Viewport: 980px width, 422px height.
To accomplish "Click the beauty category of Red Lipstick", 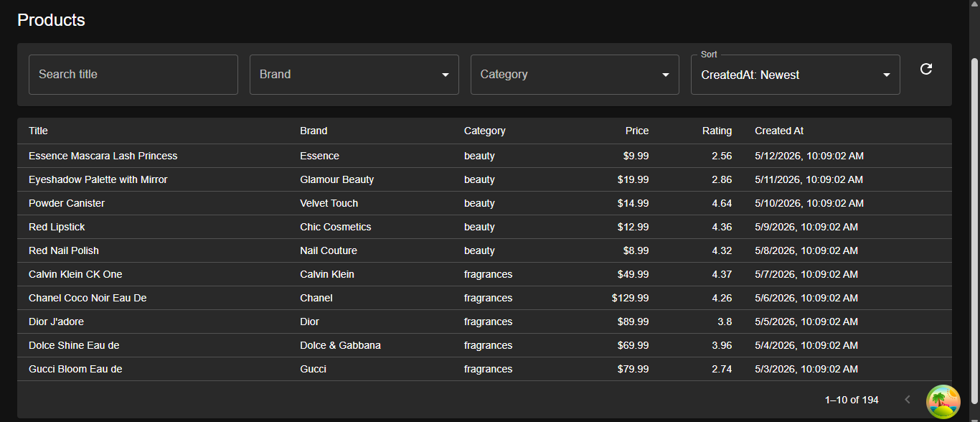I will point(479,227).
